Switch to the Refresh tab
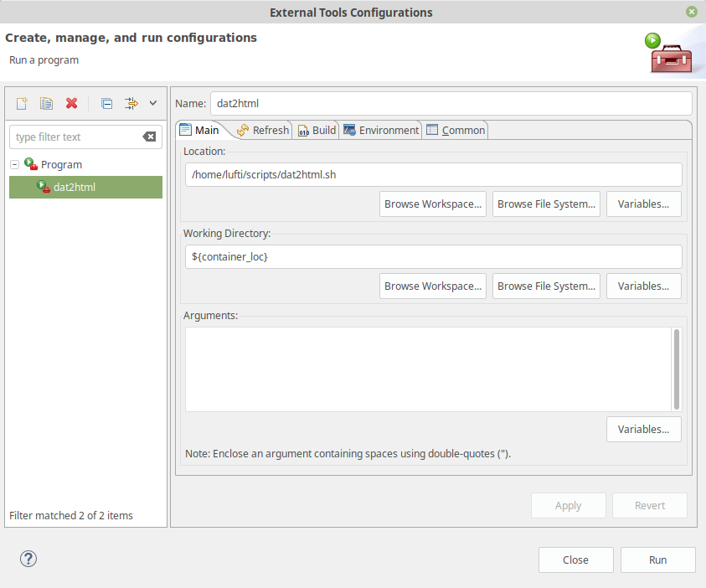This screenshot has width=706, height=588. click(263, 130)
